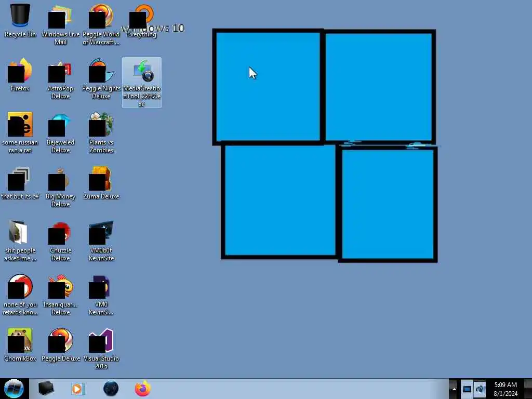Open the dark globe app in taskbar
The image size is (532, 399).
111,389
